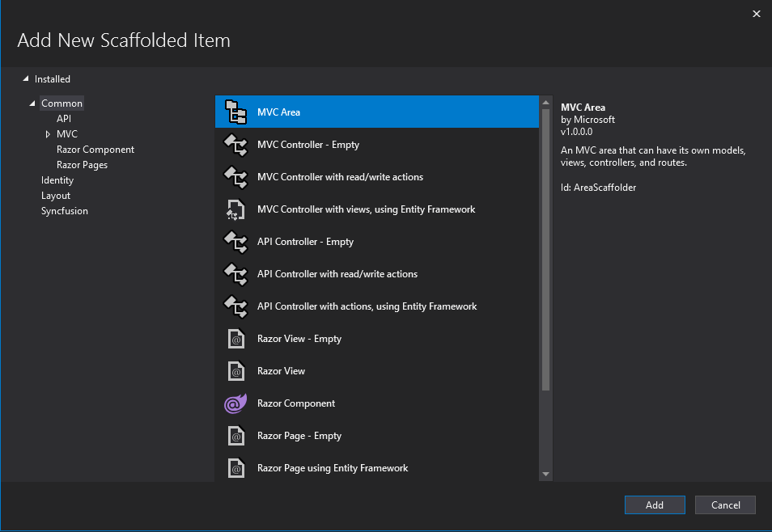Select the MVC Area scaffold icon
This screenshot has width=772, height=532.
235,112
